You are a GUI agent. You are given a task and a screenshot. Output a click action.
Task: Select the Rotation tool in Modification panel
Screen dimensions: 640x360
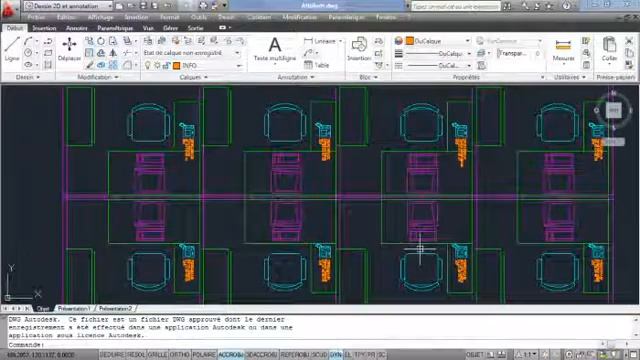[x=101, y=41]
